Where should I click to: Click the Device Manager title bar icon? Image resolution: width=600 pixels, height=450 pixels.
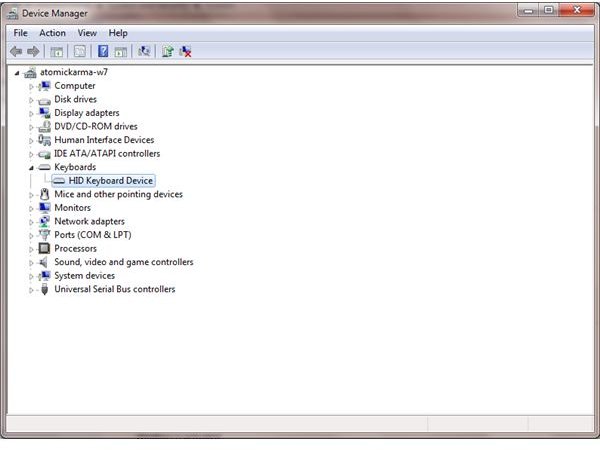click(x=13, y=14)
